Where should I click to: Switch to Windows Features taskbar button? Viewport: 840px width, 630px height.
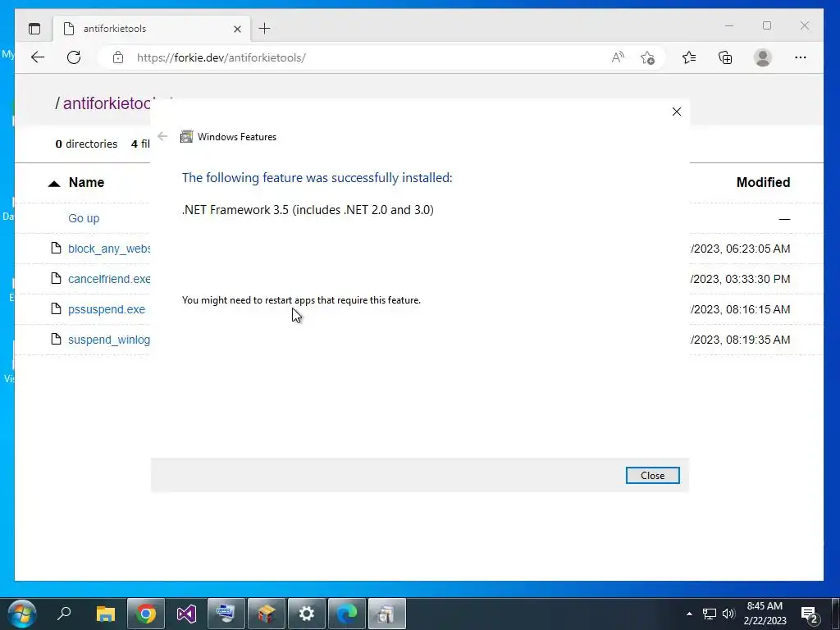(x=387, y=614)
